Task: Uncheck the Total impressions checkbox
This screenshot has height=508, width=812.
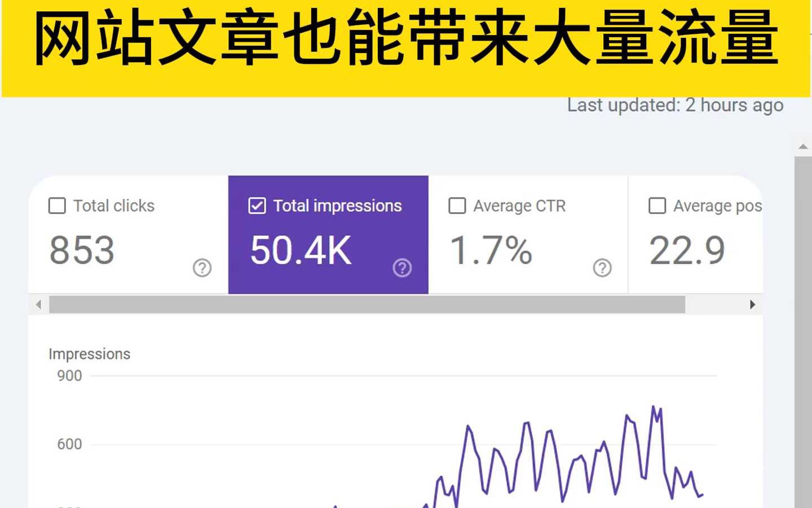Action: (x=257, y=205)
